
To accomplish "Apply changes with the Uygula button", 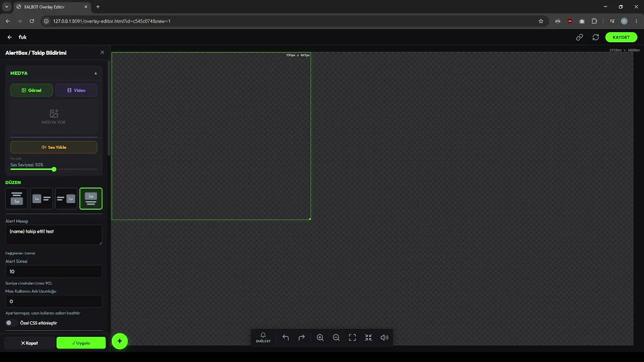I will click(x=81, y=343).
